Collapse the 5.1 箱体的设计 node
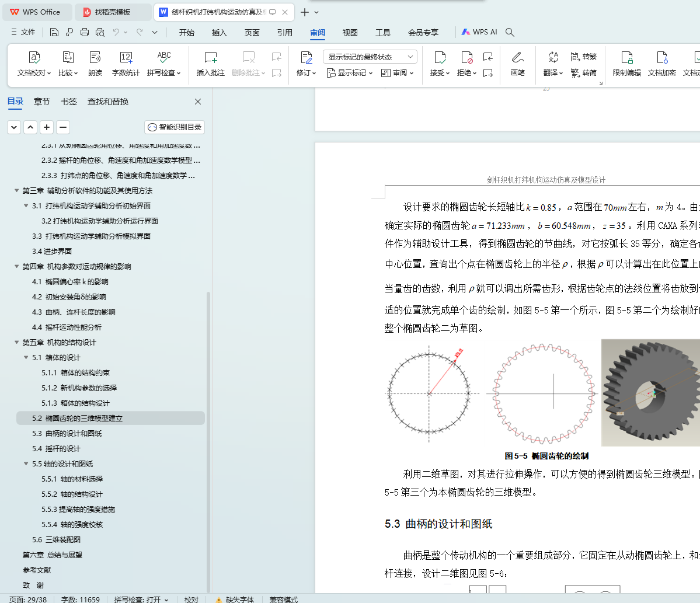The height and width of the screenshot is (603, 700). click(x=26, y=357)
